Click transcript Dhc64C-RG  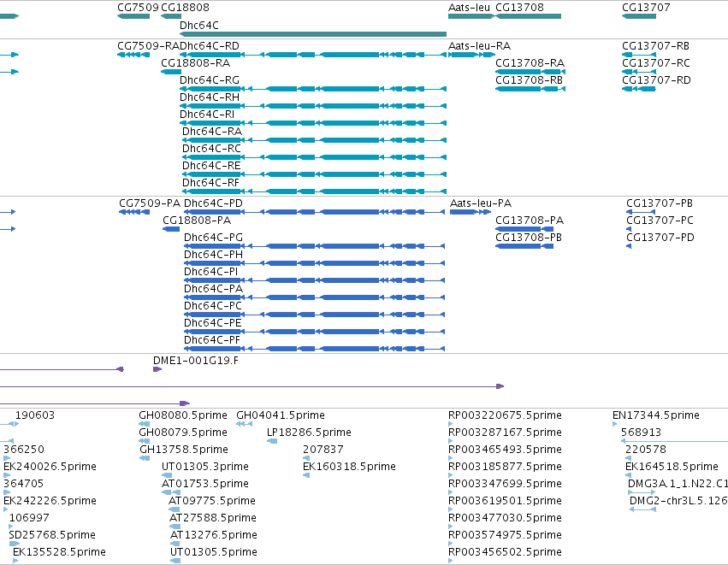[x=313, y=89]
